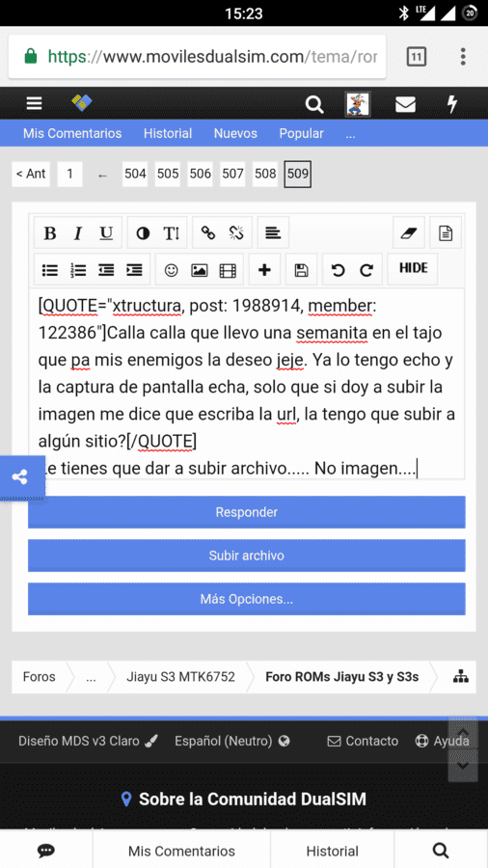Open the hamburger navigation menu
The image size is (488, 868).
click(x=35, y=103)
